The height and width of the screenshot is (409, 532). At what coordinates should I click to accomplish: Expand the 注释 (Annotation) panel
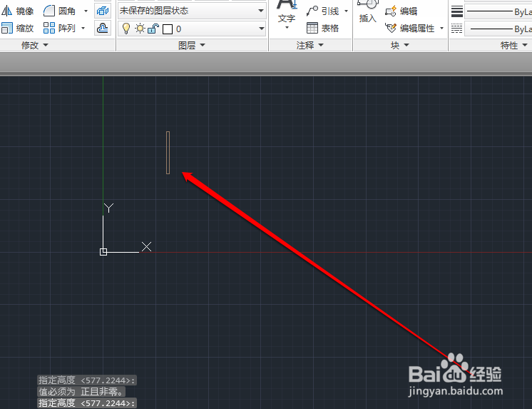(310, 45)
